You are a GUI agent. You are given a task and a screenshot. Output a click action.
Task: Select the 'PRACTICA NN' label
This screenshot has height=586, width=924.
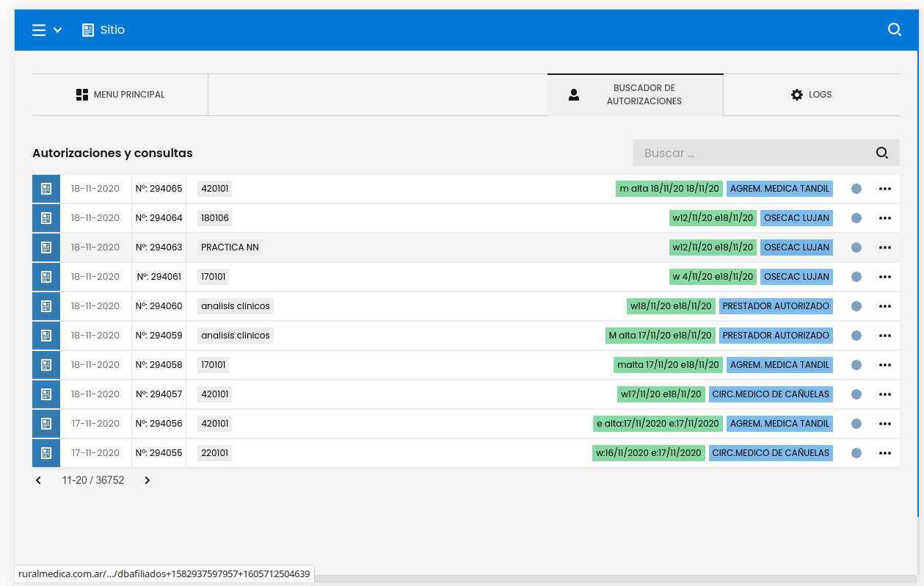click(x=230, y=247)
